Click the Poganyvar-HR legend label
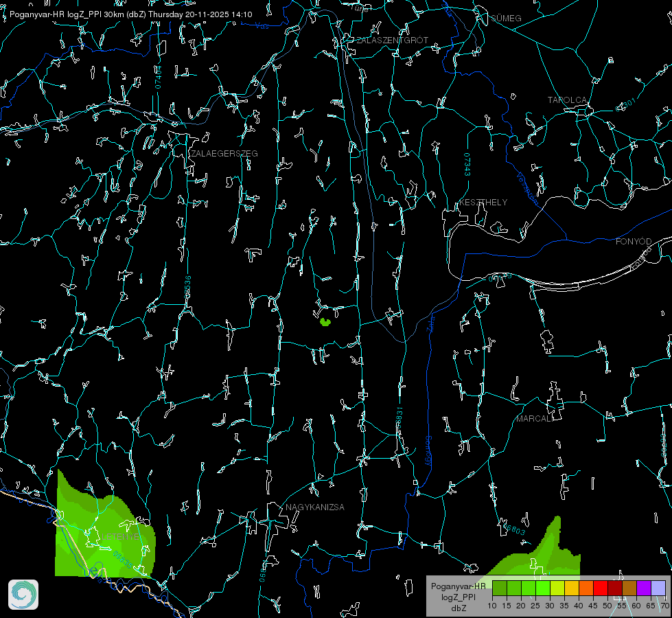 (x=458, y=586)
